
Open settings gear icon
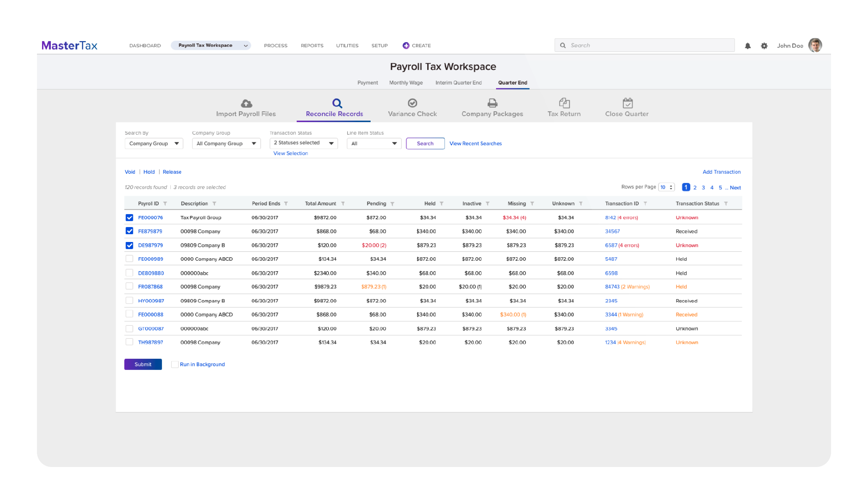pos(764,46)
